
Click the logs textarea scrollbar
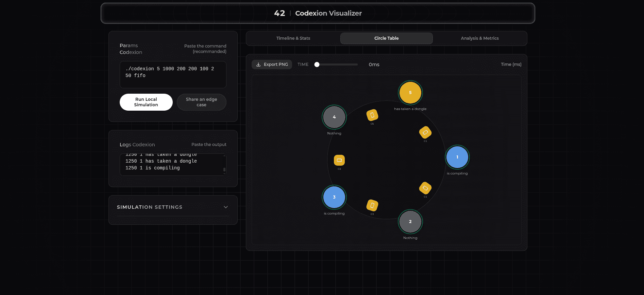(x=224, y=165)
